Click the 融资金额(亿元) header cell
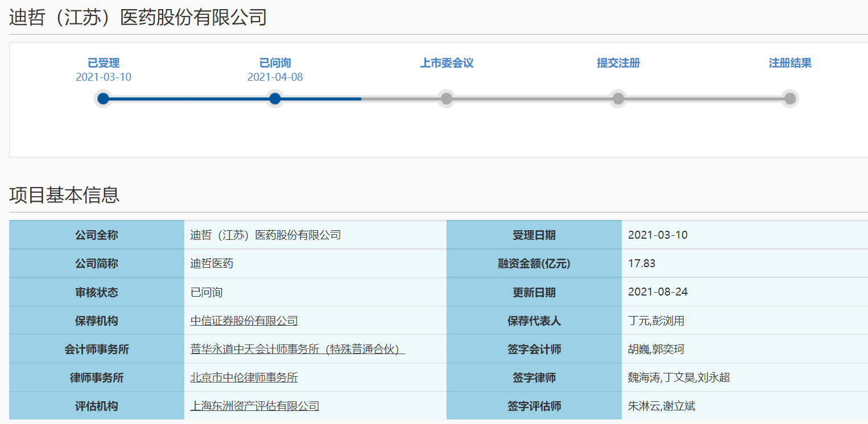Image resolution: width=868 pixels, height=424 pixels. point(534,263)
